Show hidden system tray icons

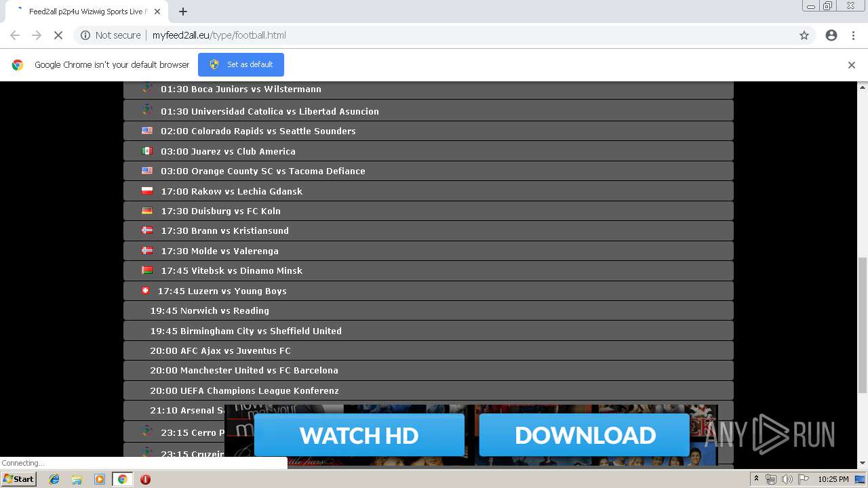point(756,479)
